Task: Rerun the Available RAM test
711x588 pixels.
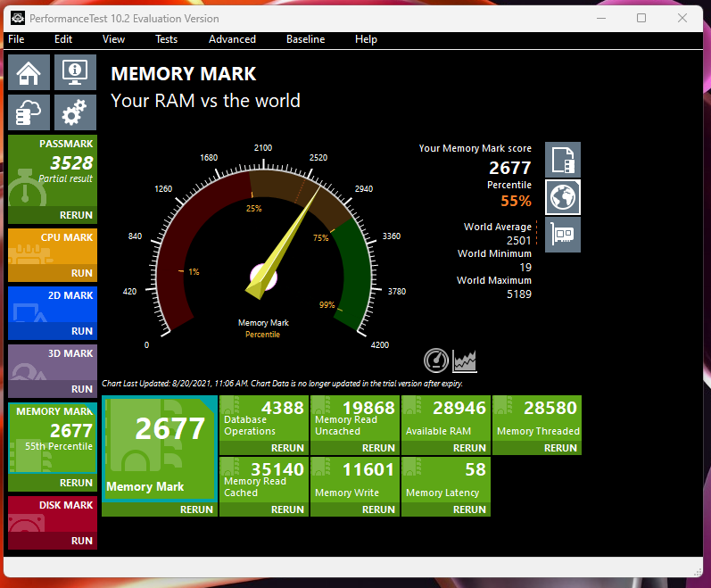Action: 446,448
